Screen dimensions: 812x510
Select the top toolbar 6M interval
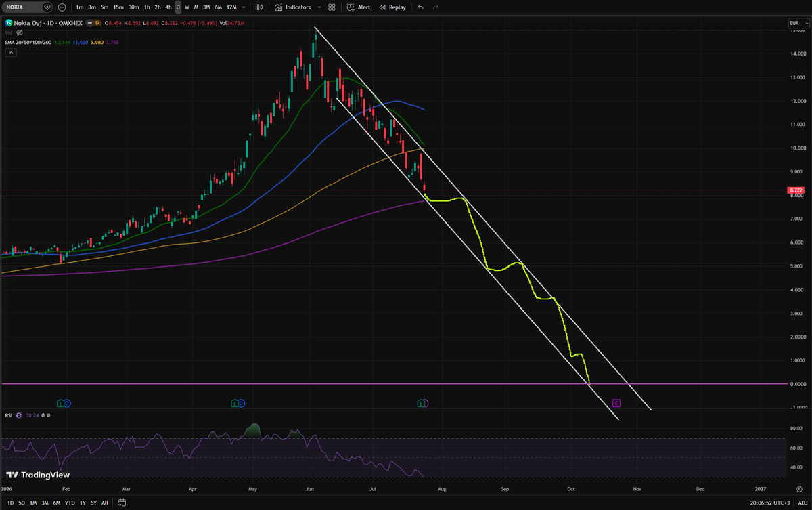click(x=218, y=7)
